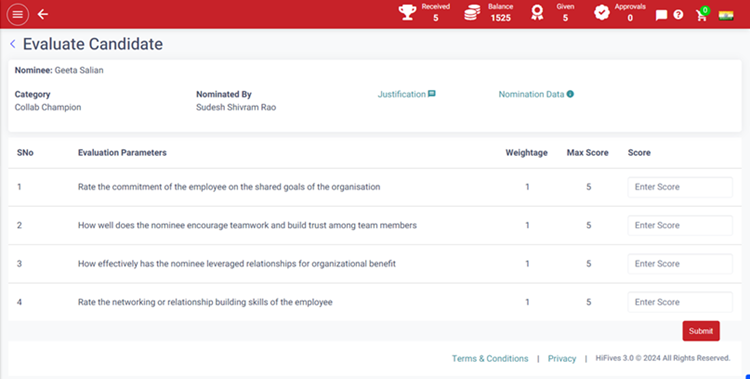Click the Balance coins icon
Screen dimensions: 750x379
point(472,12)
